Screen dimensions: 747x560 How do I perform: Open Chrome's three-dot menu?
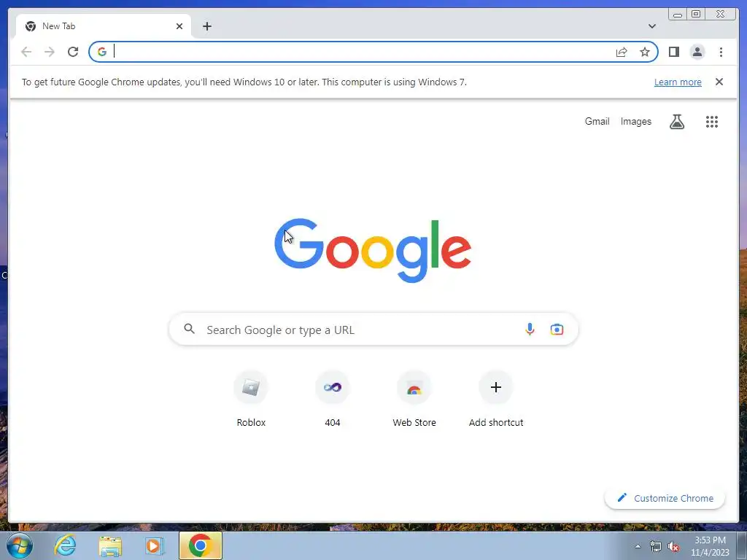coord(721,52)
